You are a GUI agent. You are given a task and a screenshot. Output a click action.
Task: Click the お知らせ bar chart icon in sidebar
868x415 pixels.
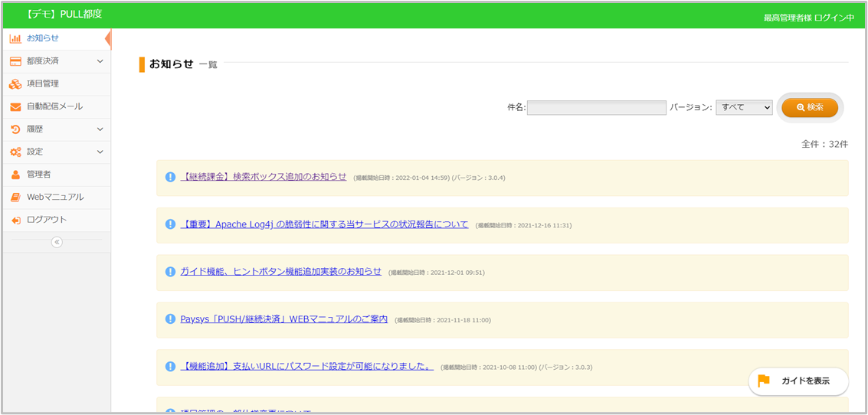tap(15, 38)
